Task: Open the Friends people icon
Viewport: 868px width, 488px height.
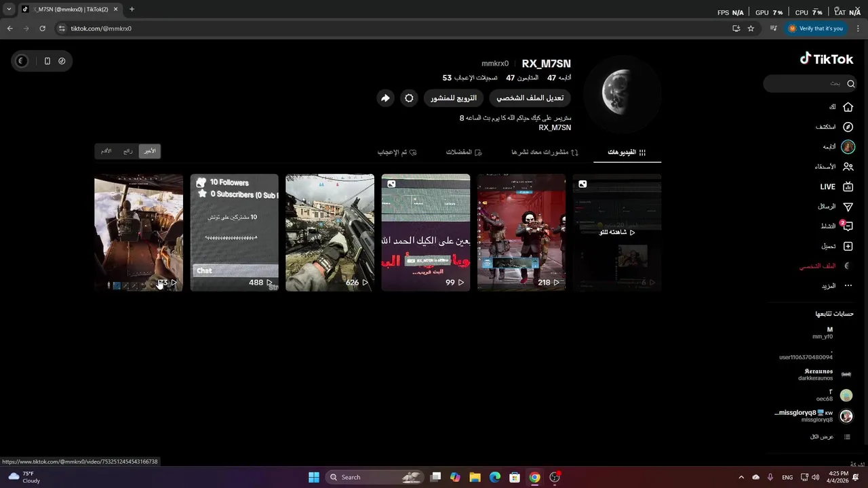Action: click(x=848, y=167)
